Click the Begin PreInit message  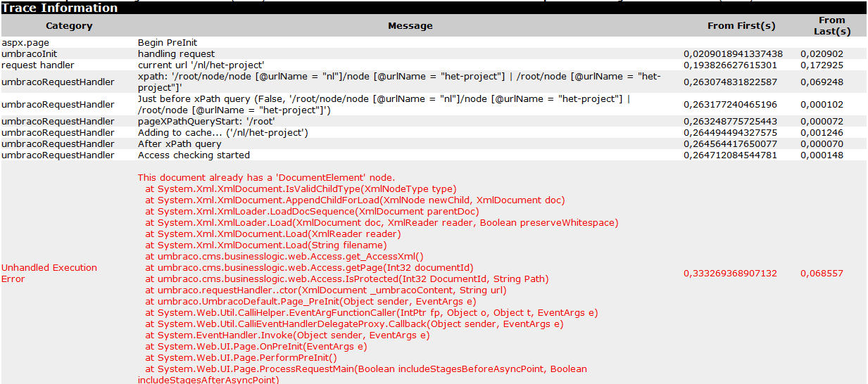point(168,42)
